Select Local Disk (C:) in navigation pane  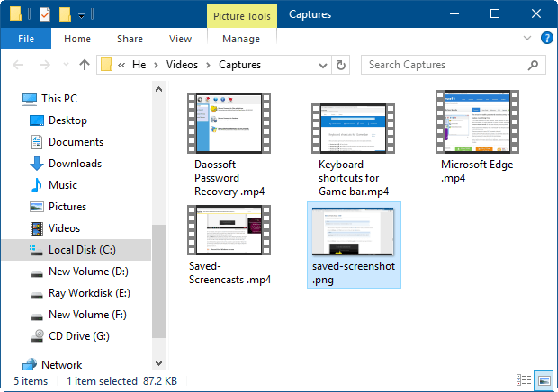[x=82, y=250]
